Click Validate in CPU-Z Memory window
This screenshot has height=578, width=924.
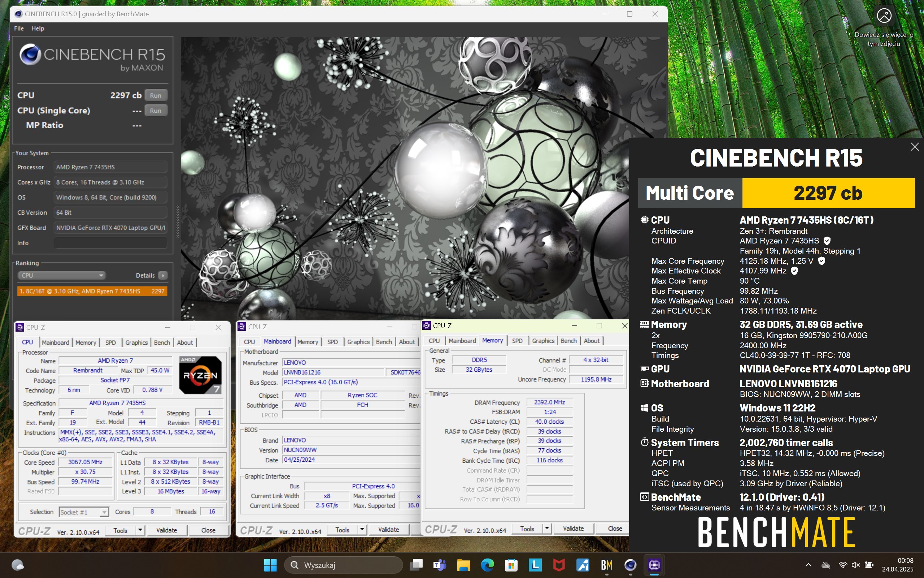[573, 528]
